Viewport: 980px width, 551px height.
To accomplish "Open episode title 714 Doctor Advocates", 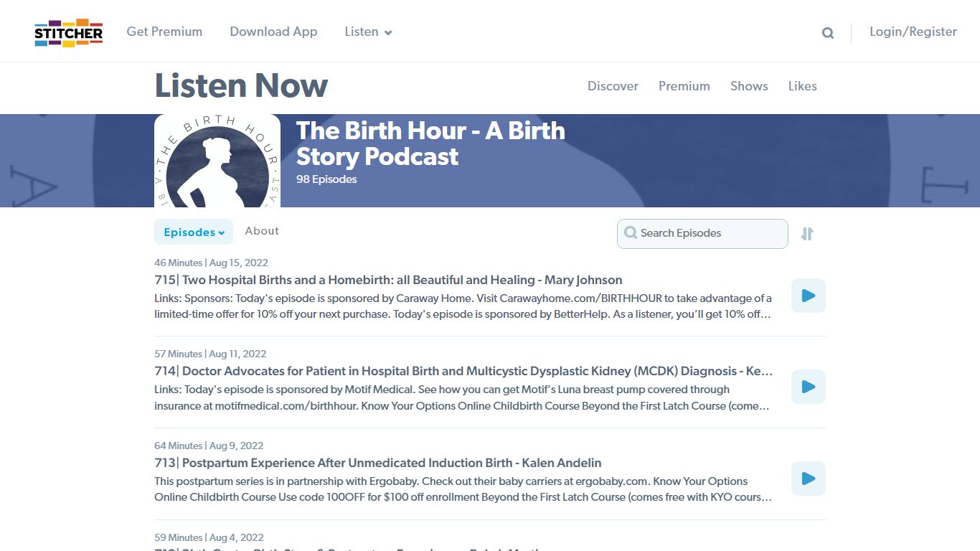I will point(463,371).
